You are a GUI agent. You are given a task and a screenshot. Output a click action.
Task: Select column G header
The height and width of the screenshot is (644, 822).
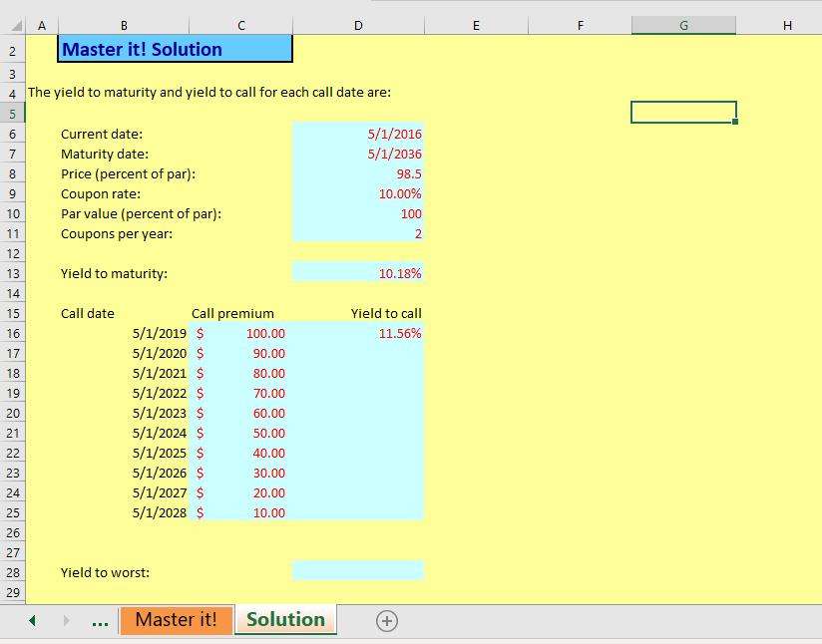[683, 25]
